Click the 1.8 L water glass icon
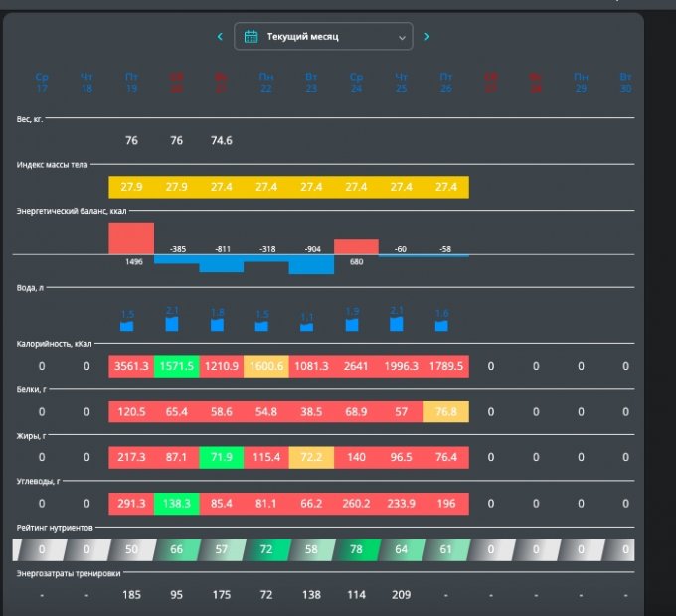Image resolution: width=676 pixels, height=616 pixels. (x=218, y=324)
